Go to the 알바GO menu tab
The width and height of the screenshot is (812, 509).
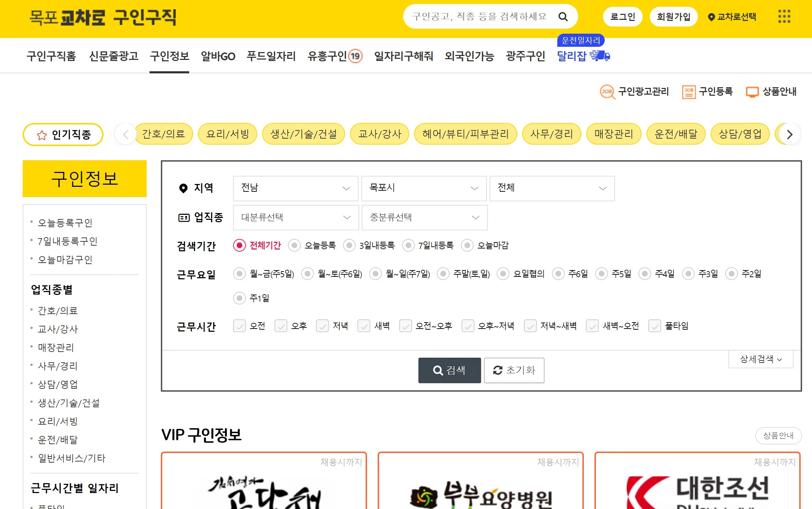[218, 56]
